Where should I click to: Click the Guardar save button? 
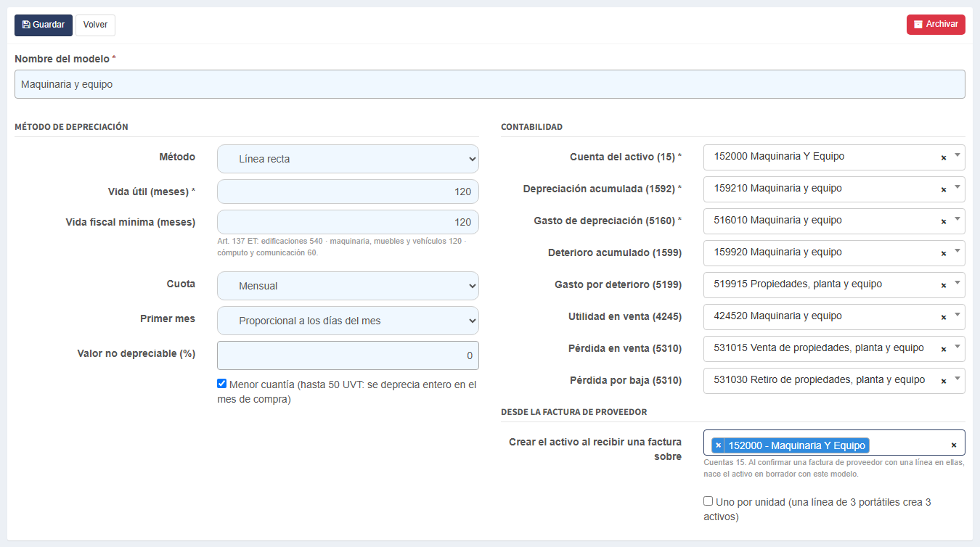[x=44, y=25]
